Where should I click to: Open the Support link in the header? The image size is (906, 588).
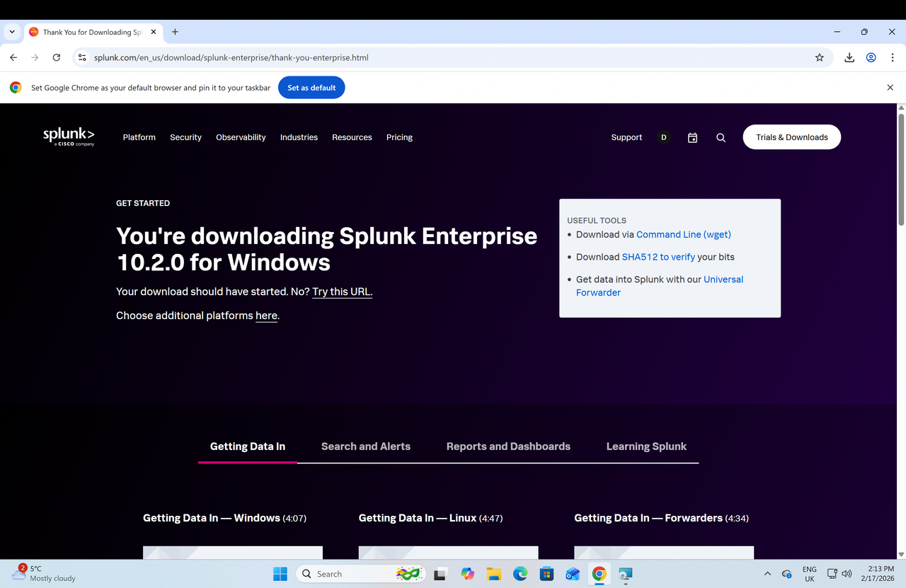626,137
